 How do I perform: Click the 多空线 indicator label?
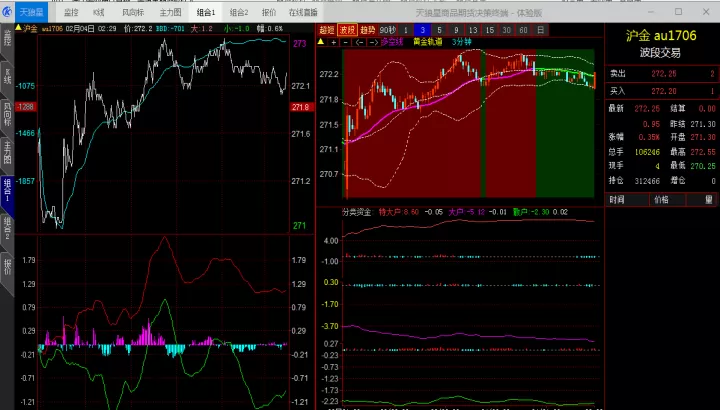[x=392, y=42]
